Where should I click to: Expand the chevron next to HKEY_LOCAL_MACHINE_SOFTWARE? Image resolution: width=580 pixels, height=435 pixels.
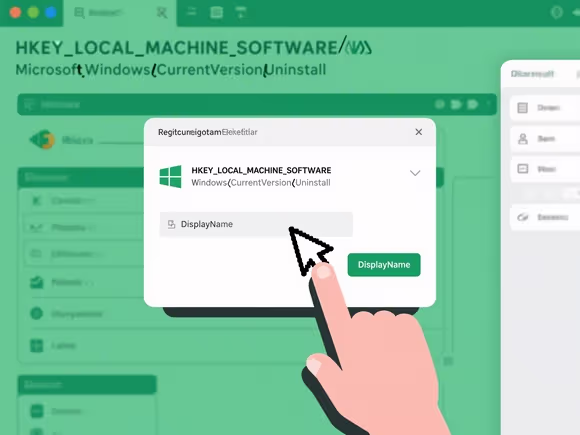click(415, 173)
